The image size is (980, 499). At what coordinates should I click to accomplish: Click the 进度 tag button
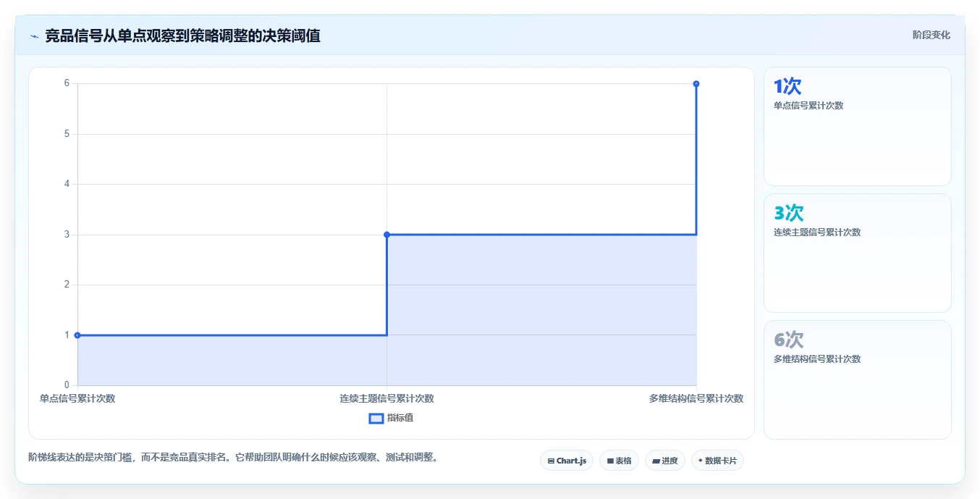[665, 461]
